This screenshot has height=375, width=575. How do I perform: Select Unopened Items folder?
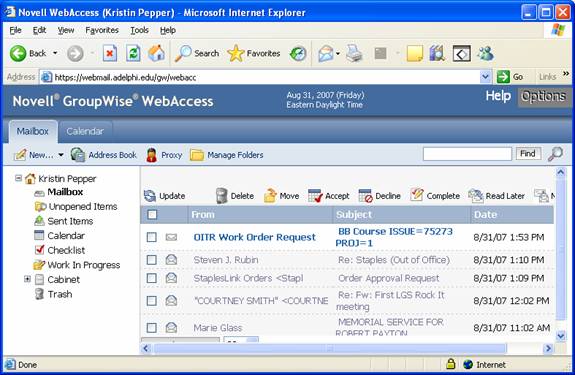pos(76,207)
